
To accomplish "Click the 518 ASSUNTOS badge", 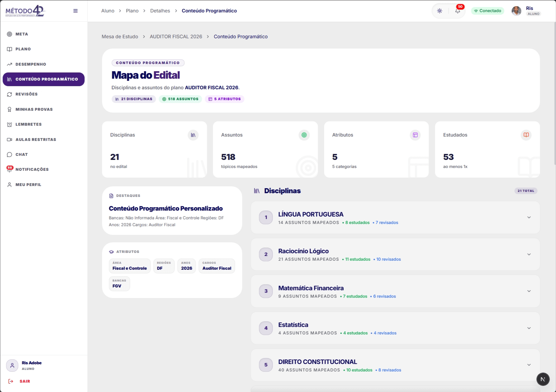I will point(180,99).
